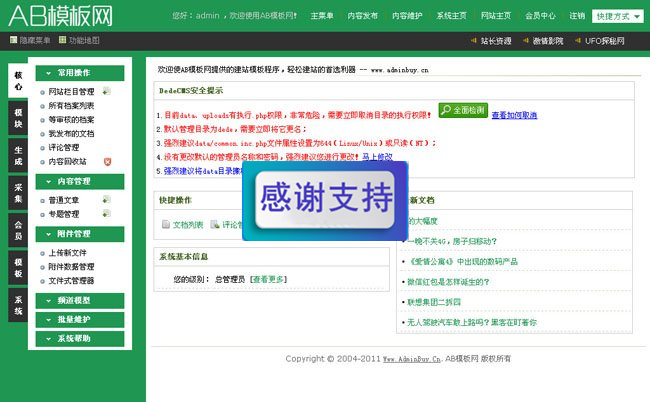Image resolution: width=650 pixels, height=402 pixels.
Task: Open 上传新文件 in sidebar
Action: pos(68,253)
